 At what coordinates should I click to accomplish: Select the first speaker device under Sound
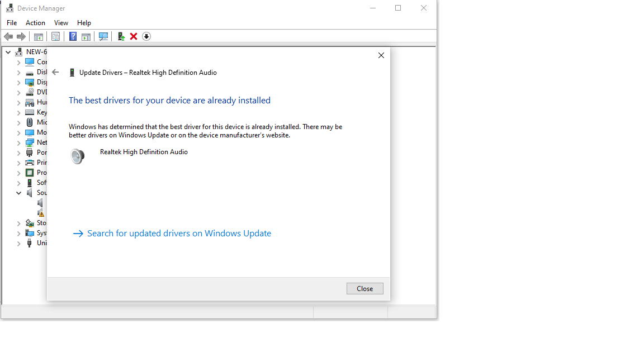coord(41,203)
